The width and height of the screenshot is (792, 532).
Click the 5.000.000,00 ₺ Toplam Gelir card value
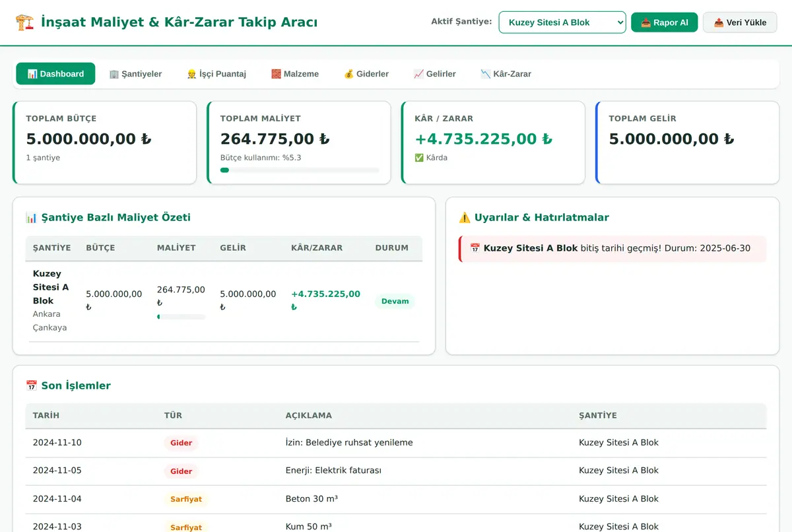[672, 139]
